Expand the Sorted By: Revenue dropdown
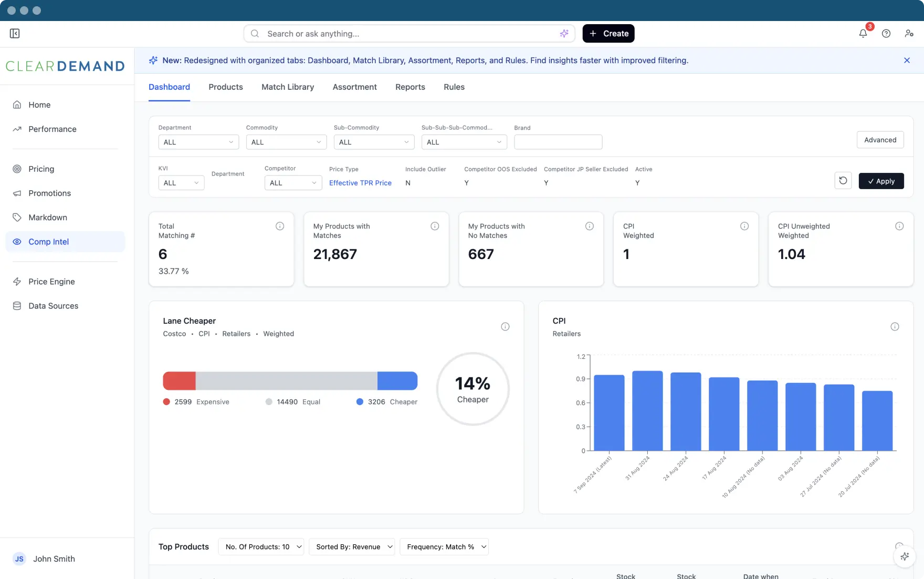Viewport: 924px width, 579px height. [x=352, y=547]
